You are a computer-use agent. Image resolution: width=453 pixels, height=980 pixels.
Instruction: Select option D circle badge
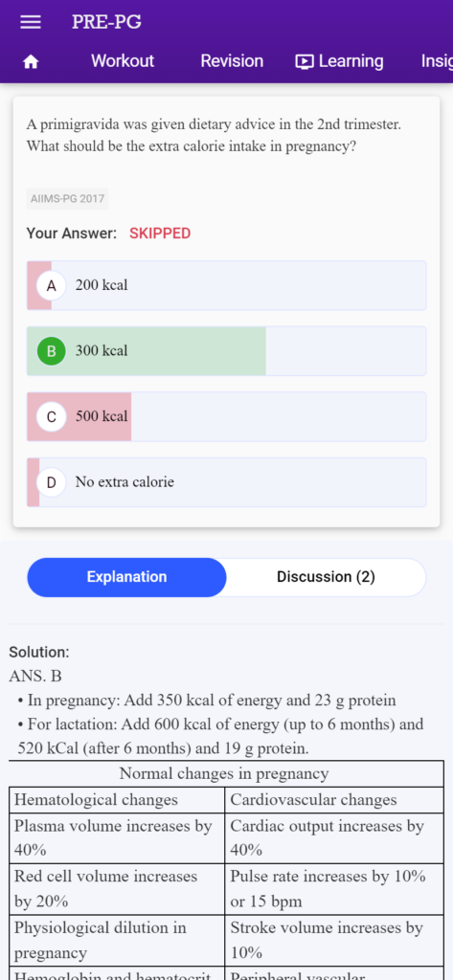coord(52,482)
